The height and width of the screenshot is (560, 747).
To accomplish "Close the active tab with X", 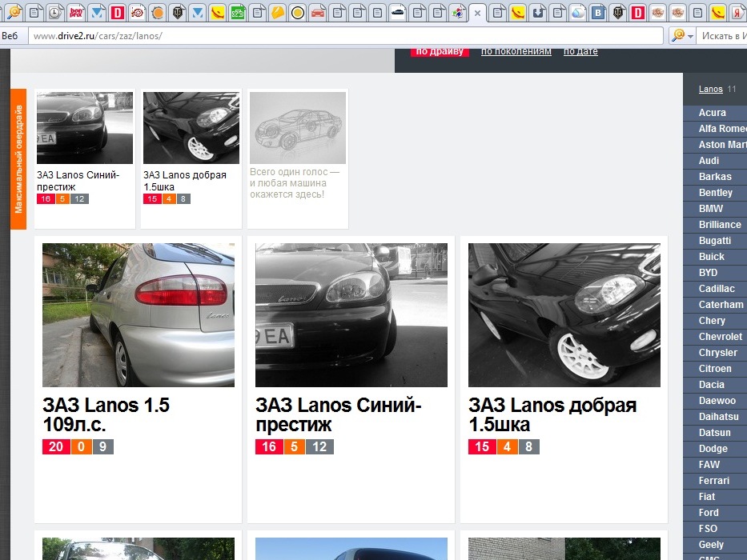I will click(477, 14).
